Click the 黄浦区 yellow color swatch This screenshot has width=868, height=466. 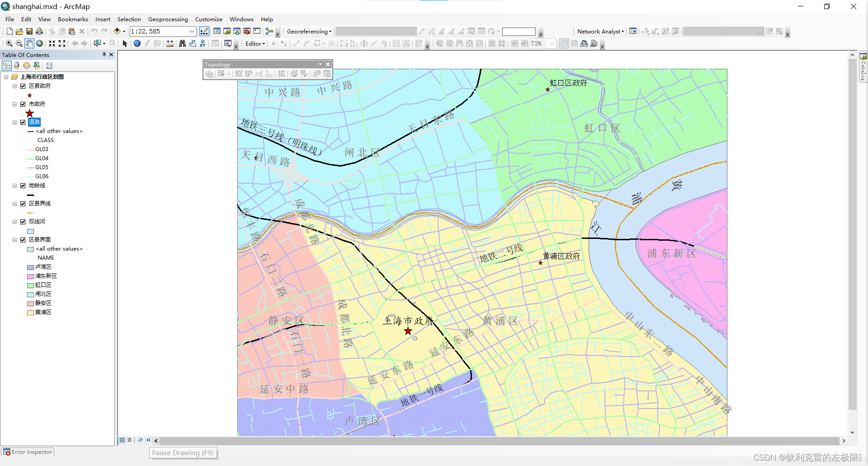pyautogui.click(x=30, y=313)
